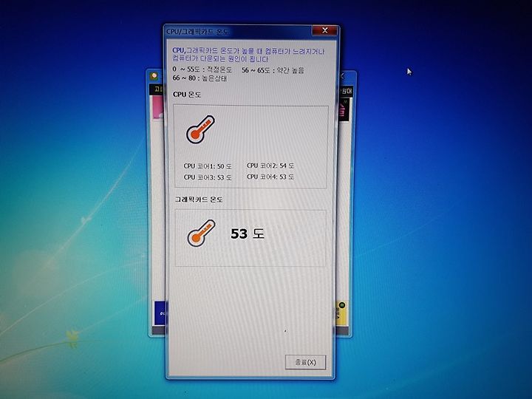Screen dimensions: 532x399
Task: Click the 종료(X) button
Action: click(x=306, y=362)
